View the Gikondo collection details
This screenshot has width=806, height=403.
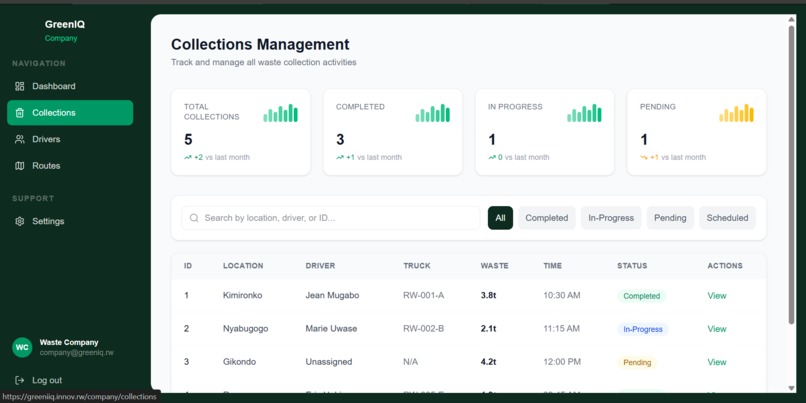coord(717,362)
